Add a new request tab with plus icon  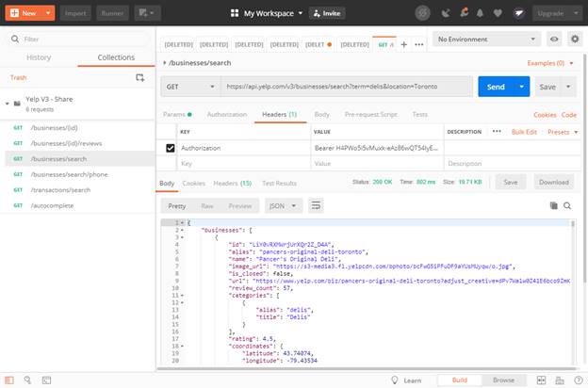404,44
